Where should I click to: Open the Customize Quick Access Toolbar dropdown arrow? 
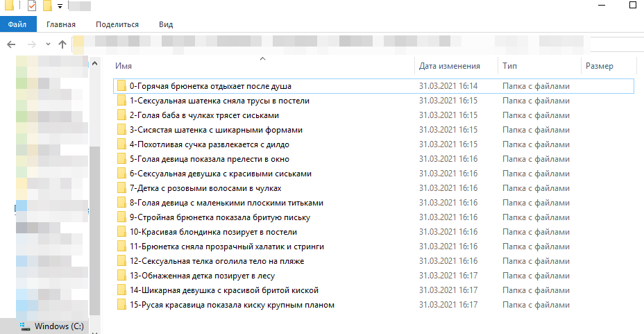coord(60,6)
